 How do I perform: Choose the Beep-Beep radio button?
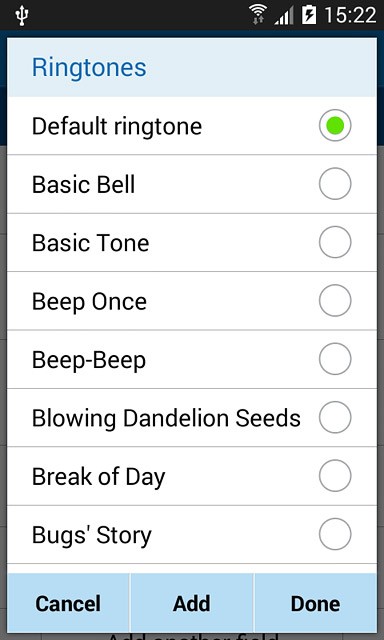335,359
